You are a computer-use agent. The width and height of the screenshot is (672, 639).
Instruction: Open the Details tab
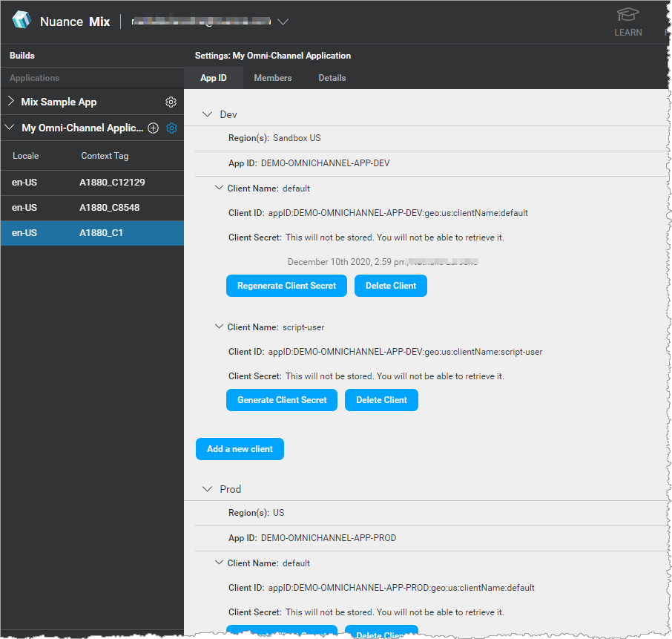[x=332, y=77]
